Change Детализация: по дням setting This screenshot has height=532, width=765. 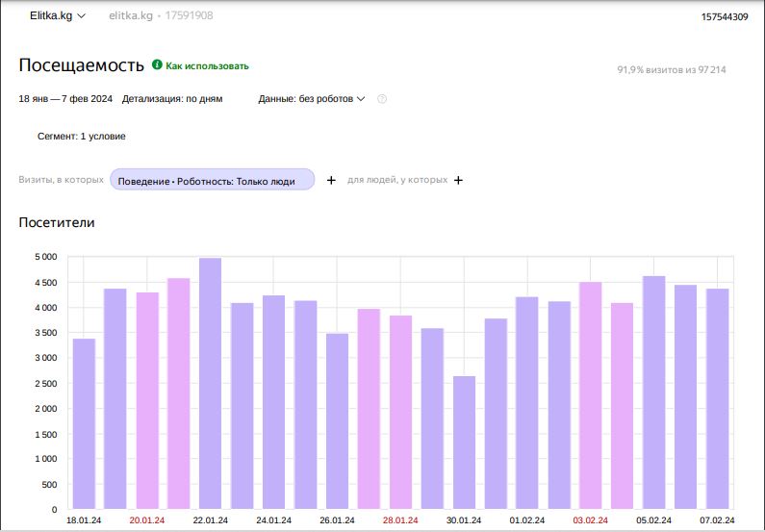[172, 98]
